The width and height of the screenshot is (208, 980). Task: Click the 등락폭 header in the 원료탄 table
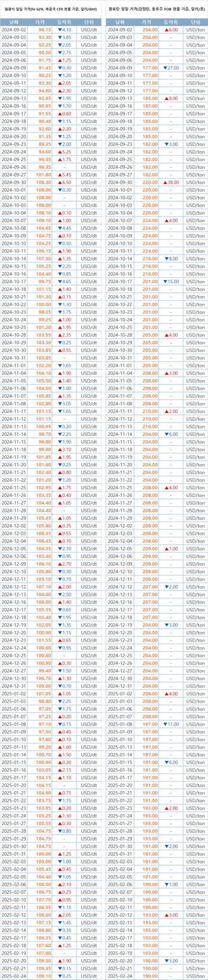click(171, 22)
